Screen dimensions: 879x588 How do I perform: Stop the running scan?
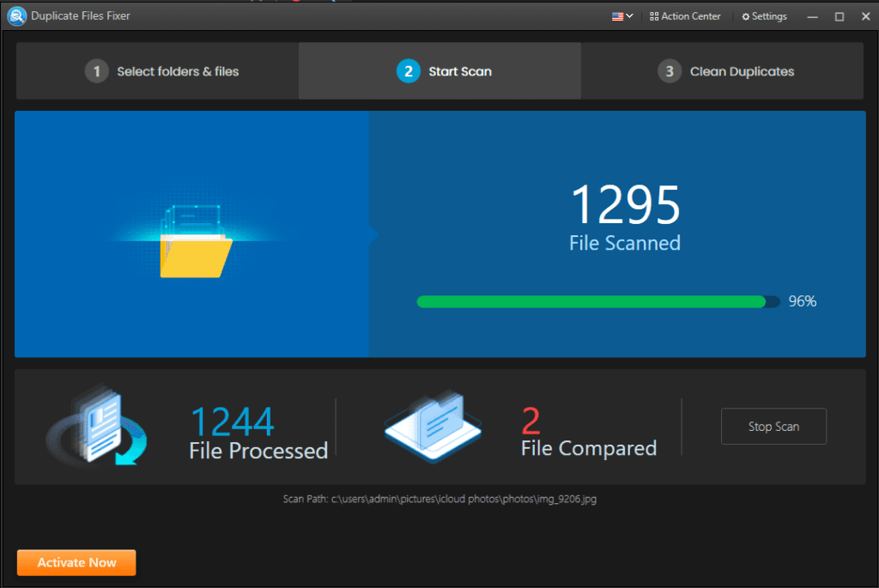[x=773, y=426]
